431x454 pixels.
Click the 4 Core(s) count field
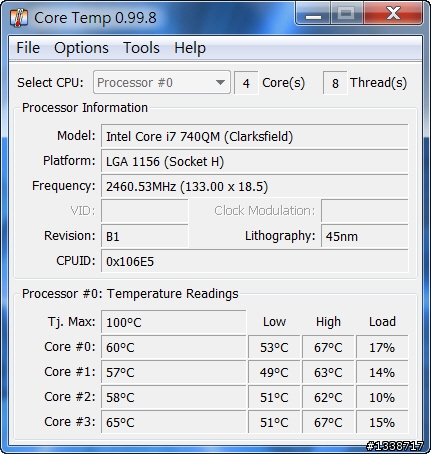click(246, 83)
